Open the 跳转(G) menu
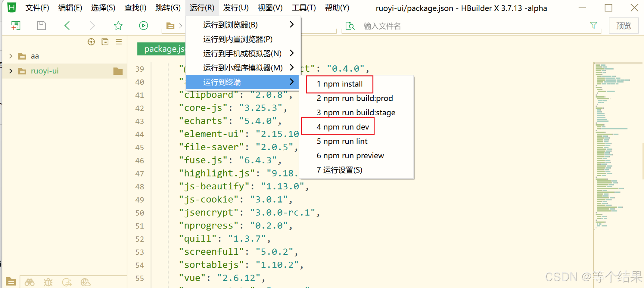Image resolution: width=644 pixels, height=288 pixels. pos(168,8)
